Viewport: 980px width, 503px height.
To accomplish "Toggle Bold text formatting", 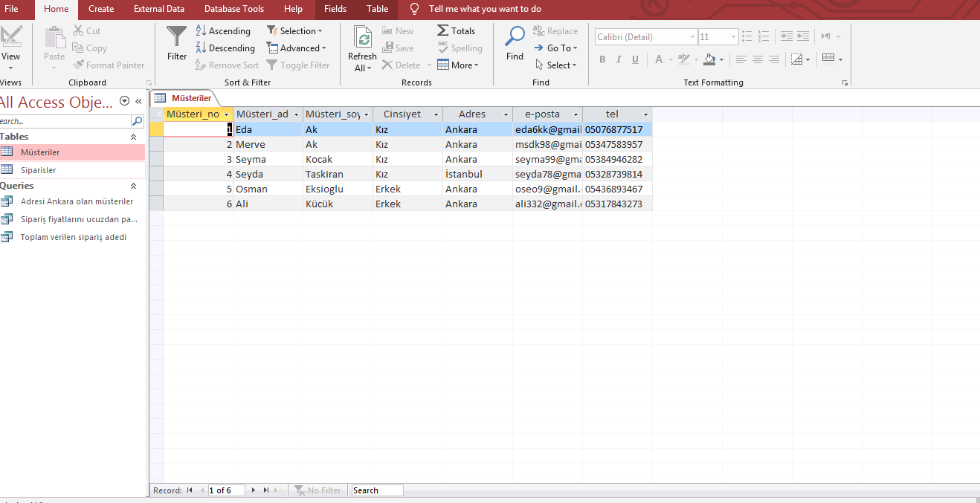I will tap(602, 59).
